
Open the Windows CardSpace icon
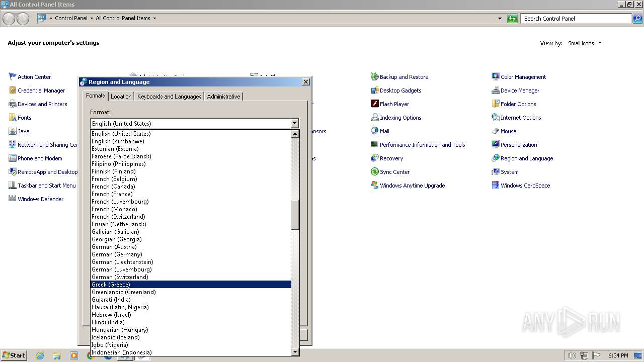pyautogui.click(x=496, y=186)
